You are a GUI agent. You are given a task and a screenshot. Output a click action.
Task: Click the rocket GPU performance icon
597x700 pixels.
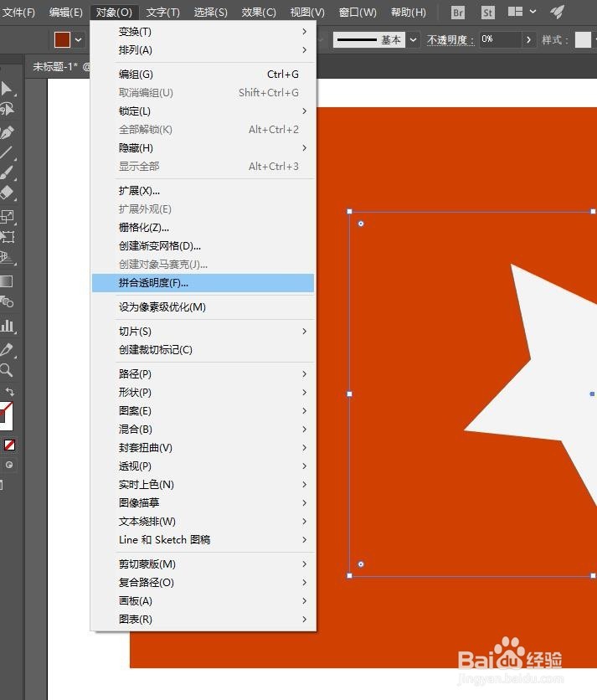[558, 12]
